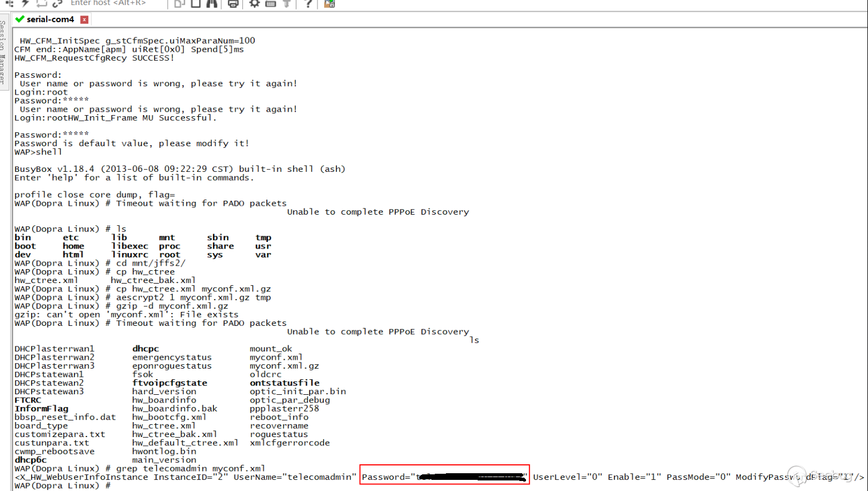Click the Reconnect link icon
Viewport: 868px width, 491px height.
(57, 3)
